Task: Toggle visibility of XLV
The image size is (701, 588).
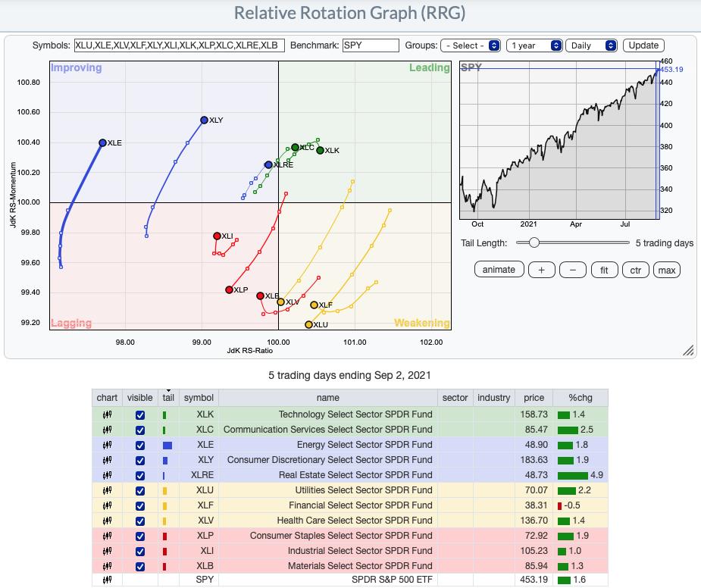Action: [x=140, y=521]
